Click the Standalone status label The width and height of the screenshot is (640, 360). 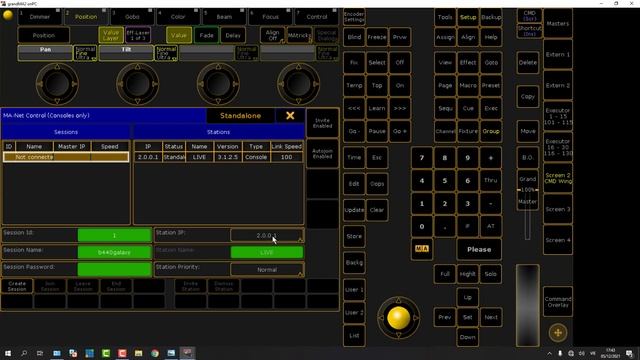(x=240, y=116)
